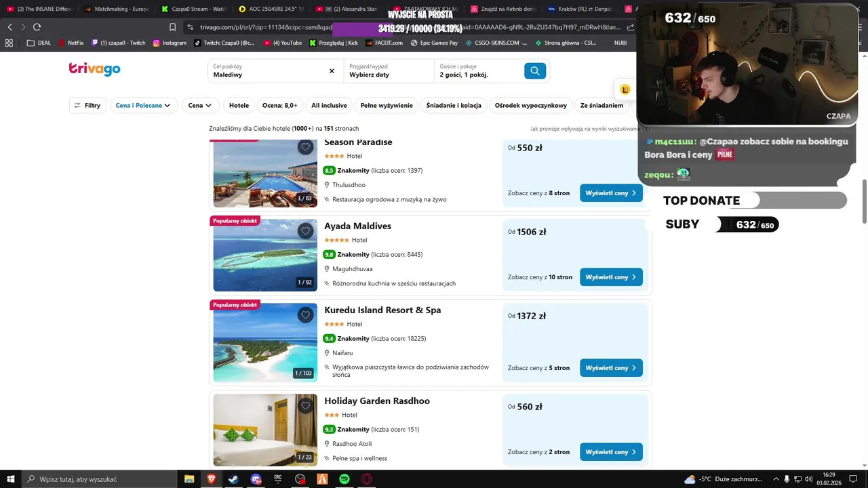Click the share icon in address bar

[x=631, y=27]
